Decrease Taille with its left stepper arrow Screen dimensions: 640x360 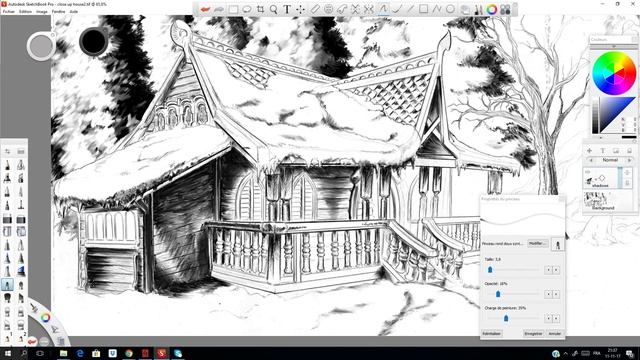548,270
